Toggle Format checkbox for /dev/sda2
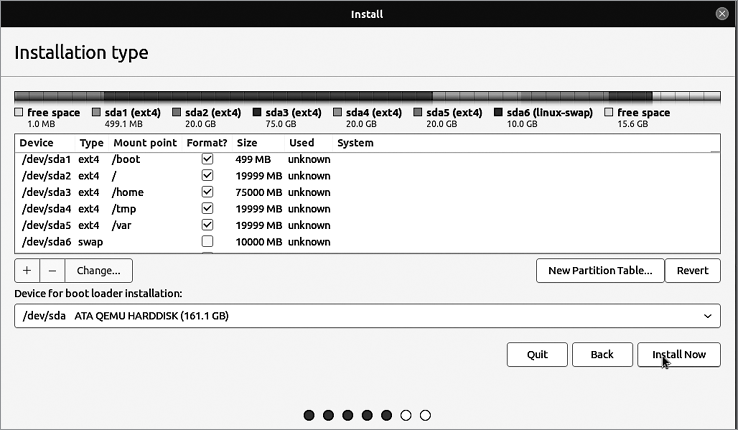 207,176
